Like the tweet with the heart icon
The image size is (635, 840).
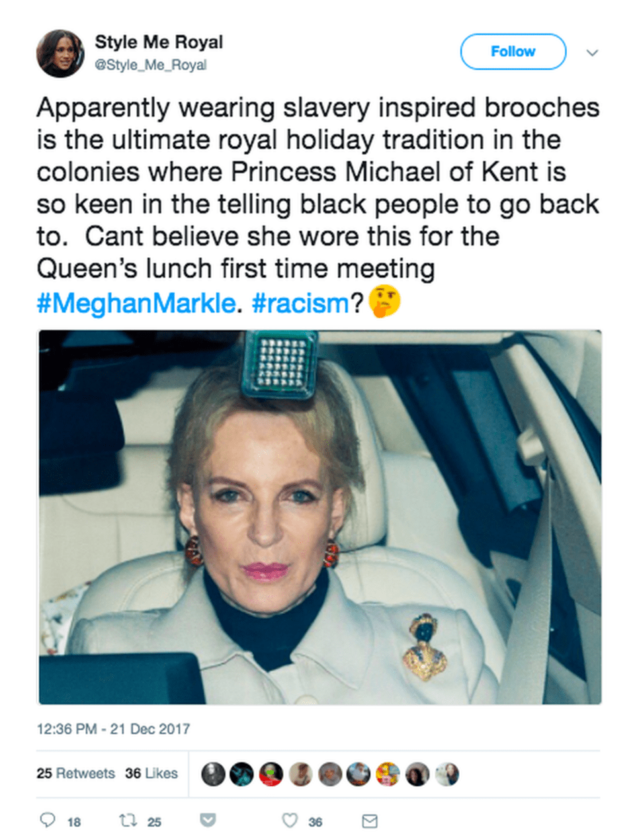tap(290, 821)
